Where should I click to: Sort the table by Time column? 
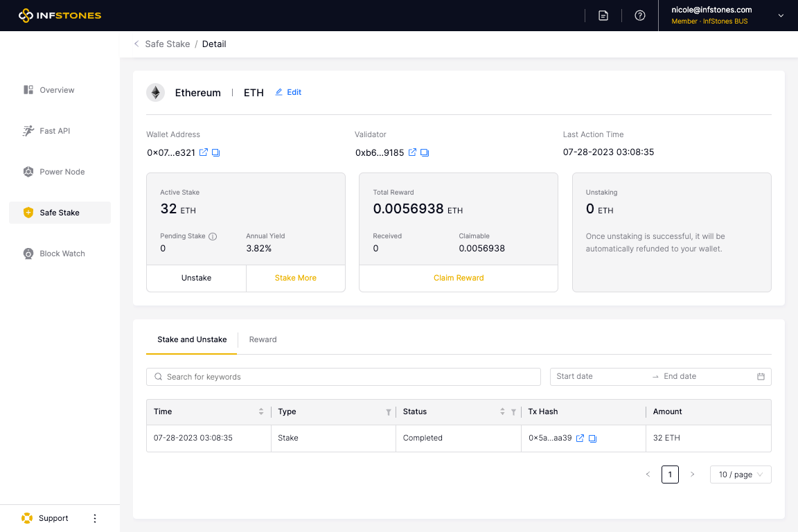pyautogui.click(x=261, y=411)
